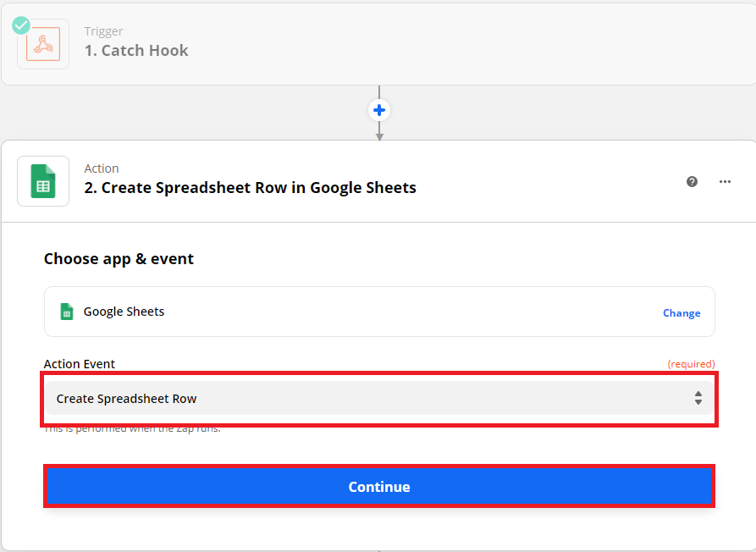Click the Trigger label text
Screen dimensions: 756x552
(x=103, y=31)
